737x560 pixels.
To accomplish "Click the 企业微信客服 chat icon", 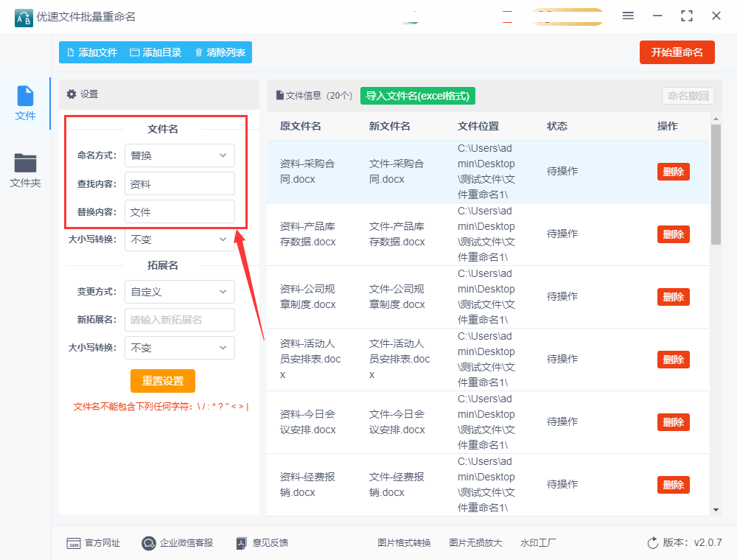I will click(x=149, y=544).
